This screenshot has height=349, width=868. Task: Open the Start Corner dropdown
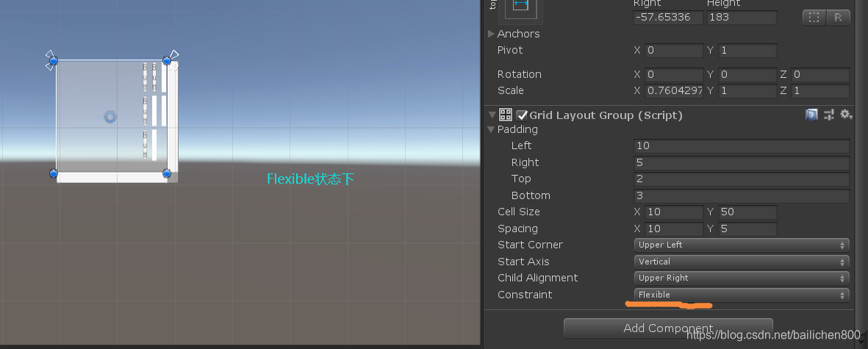(742, 245)
